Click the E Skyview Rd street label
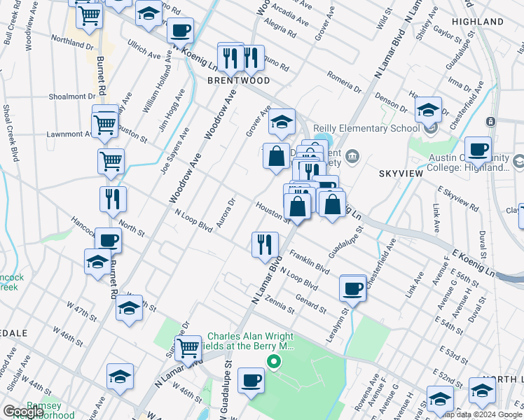Screen dimensions: 524x420 [458, 199]
